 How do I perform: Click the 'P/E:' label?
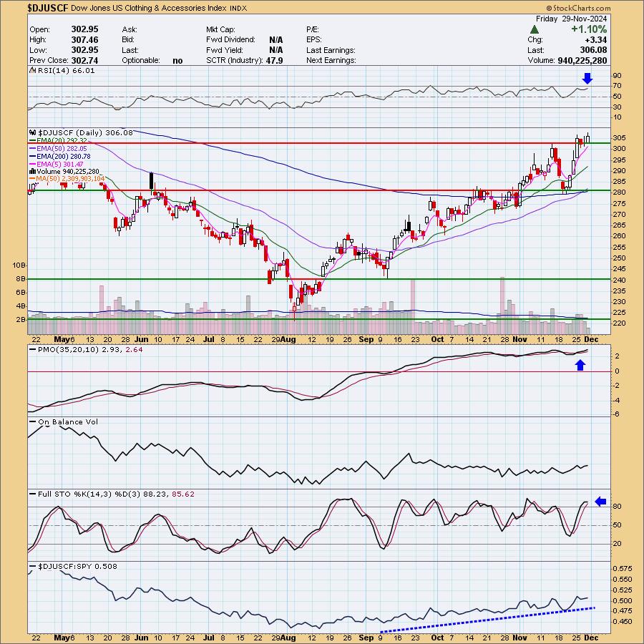pyautogui.click(x=313, y=29)
